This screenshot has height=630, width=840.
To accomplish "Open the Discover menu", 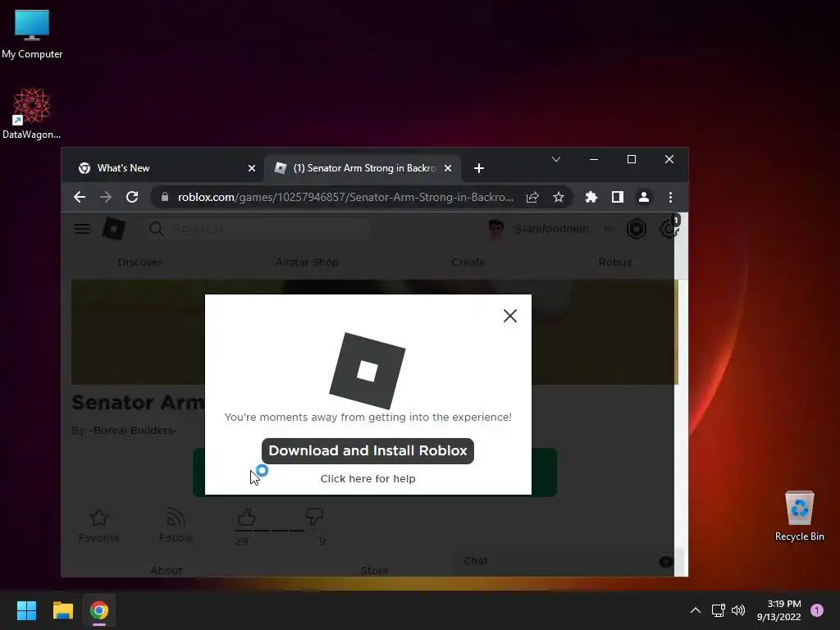I will tap(139, 262).
